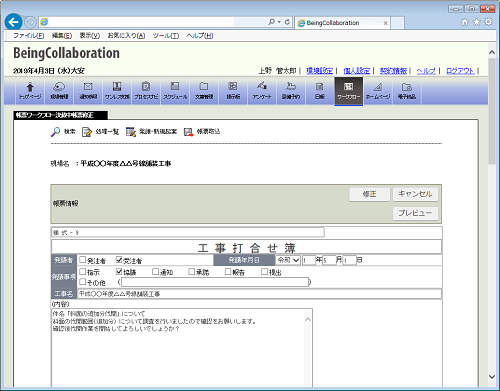The image size is (500, 391).
Task: Click inside the 内容 text area
Action: [182, 348]
